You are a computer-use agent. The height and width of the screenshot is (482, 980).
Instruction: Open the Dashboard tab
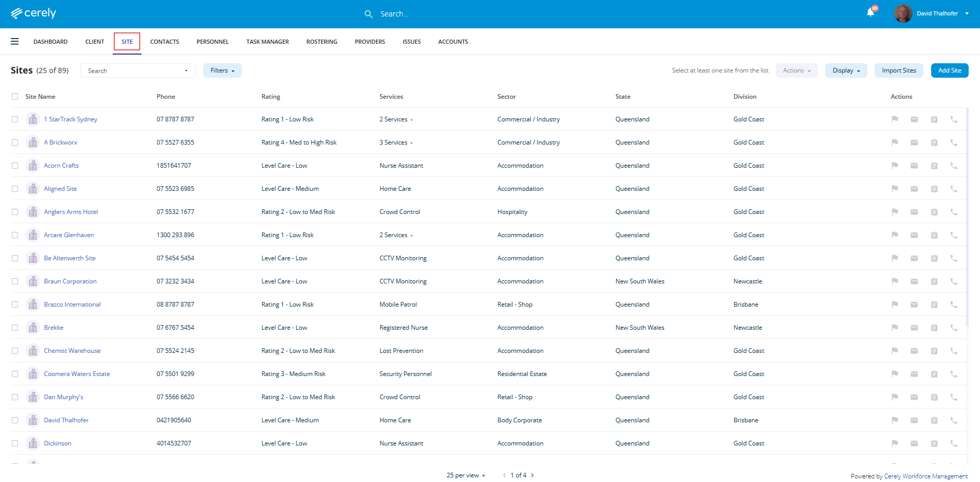click(x=50, y=42)
